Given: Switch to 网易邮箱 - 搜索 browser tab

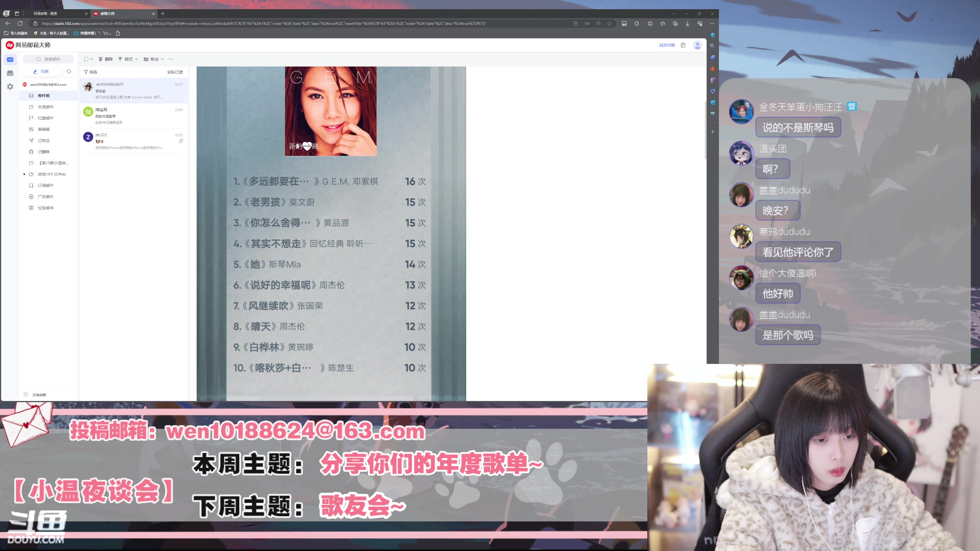Looking at the screenshot, I should click(x=57, y=13).
